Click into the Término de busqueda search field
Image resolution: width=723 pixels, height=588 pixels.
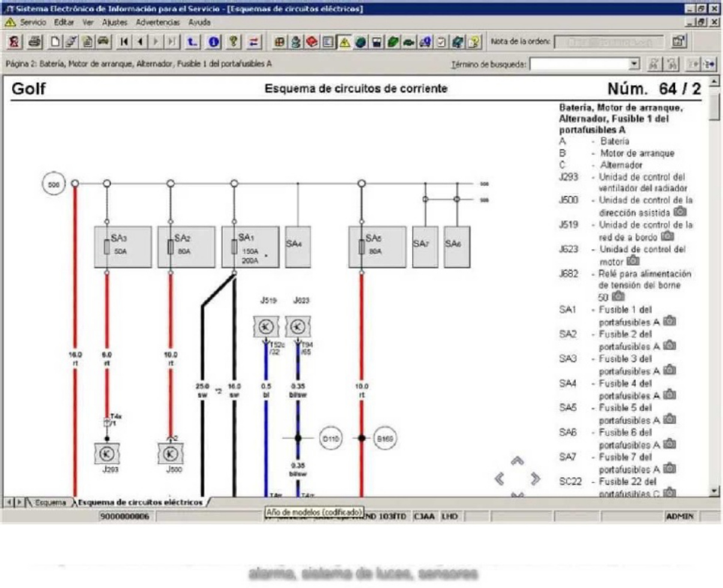[580, 64]
